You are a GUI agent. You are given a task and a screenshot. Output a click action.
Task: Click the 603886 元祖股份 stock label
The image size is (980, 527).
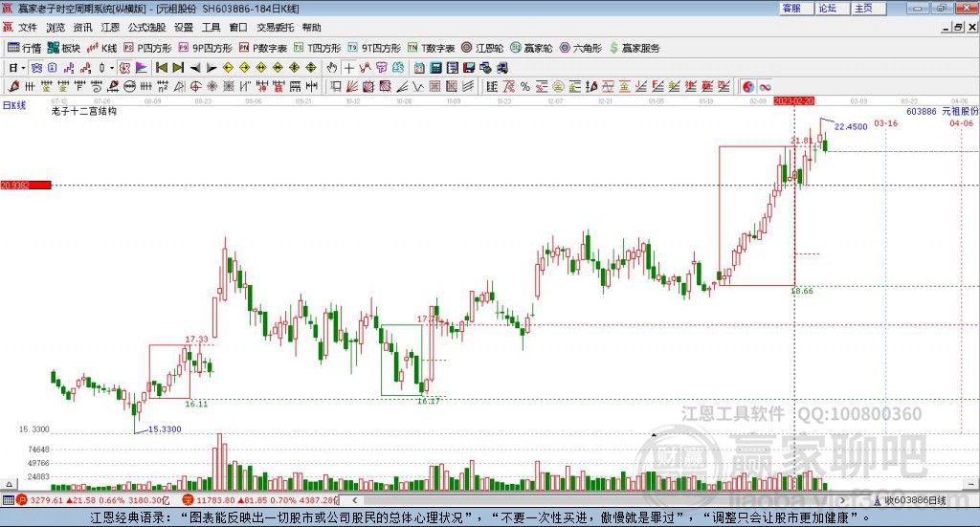click(943, 111)
